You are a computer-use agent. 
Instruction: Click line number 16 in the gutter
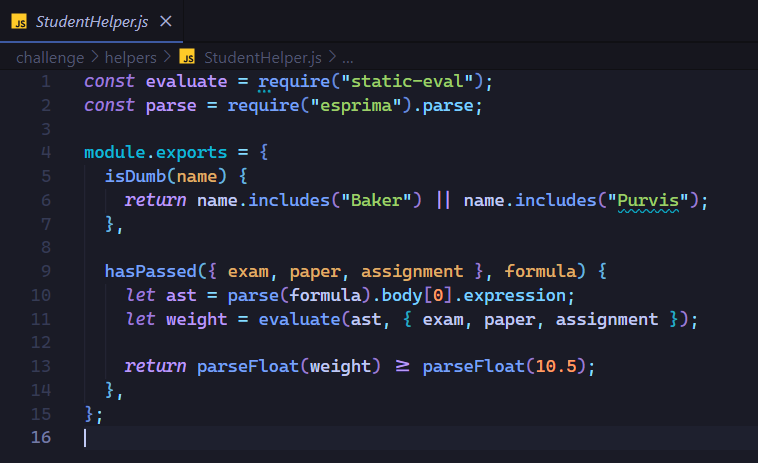(x=41, y=437)
